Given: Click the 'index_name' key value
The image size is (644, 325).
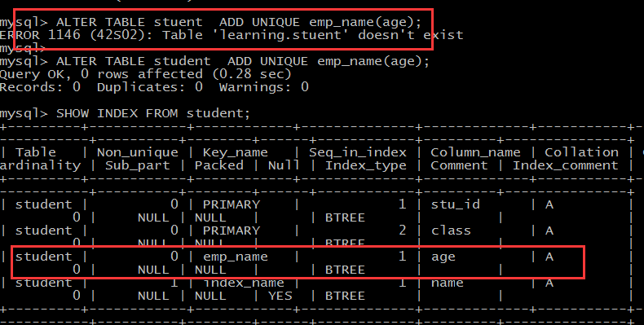Looking at the screenshot, I should point(244,283).
